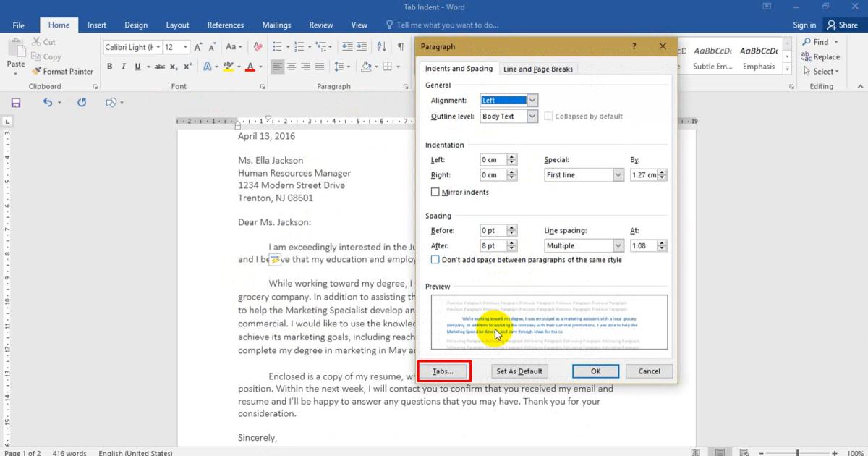The image size is (868, 456).
Task: Align text left in ribbon
Action: click(x=278, y=67)
